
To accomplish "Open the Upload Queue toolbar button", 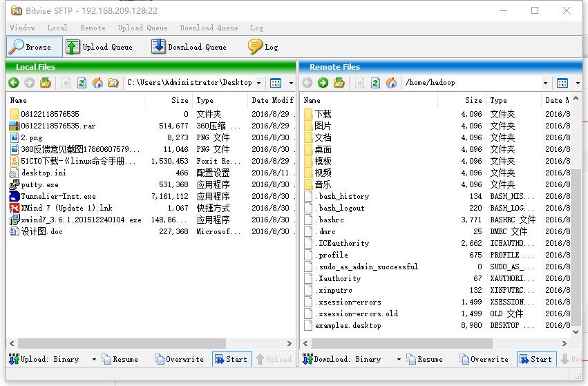I will pos(99,47).
